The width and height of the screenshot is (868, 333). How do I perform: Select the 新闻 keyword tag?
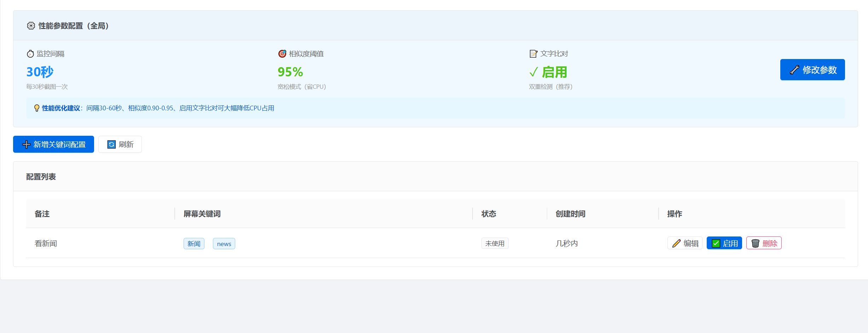(x=194, y=244)
